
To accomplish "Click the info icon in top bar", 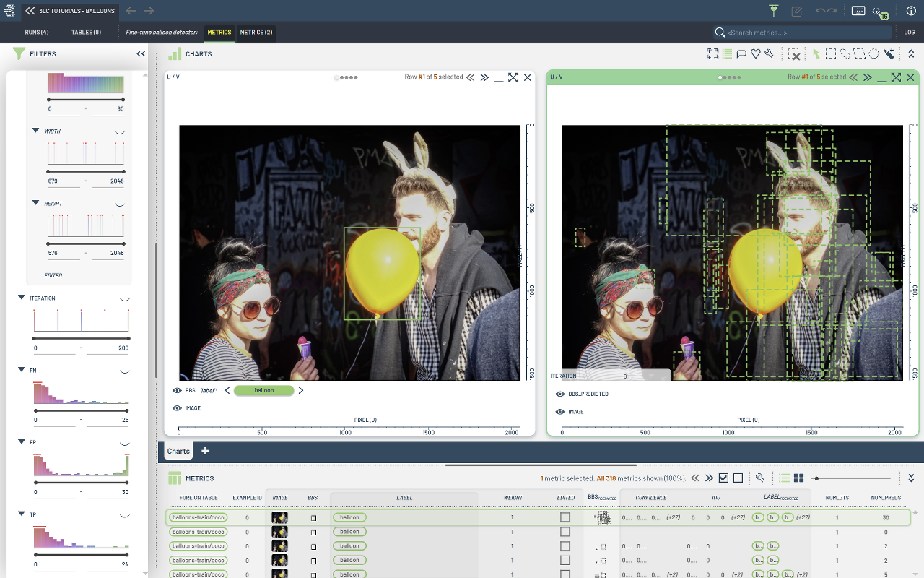I will tap(911, 11).
